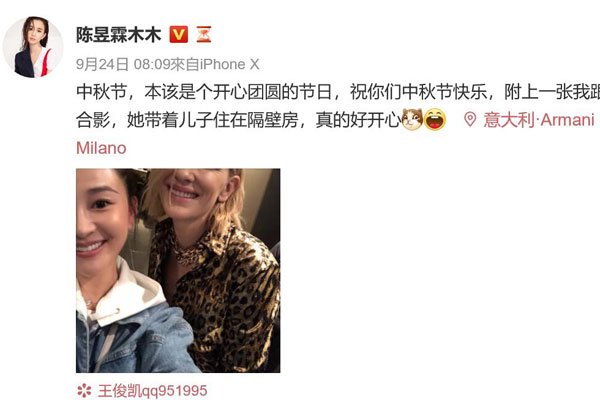Click the pink flower icon below photo
Viewport: 600px width, 400px height.
84,390
